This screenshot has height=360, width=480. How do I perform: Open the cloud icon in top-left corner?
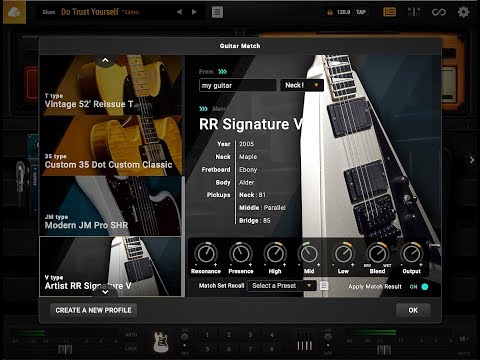pyautogui.click(x=14, y=12)
